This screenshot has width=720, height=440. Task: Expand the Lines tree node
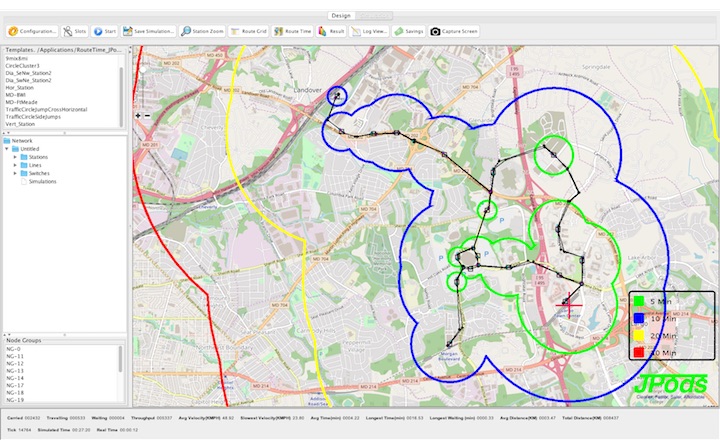[x=16, y=165]
